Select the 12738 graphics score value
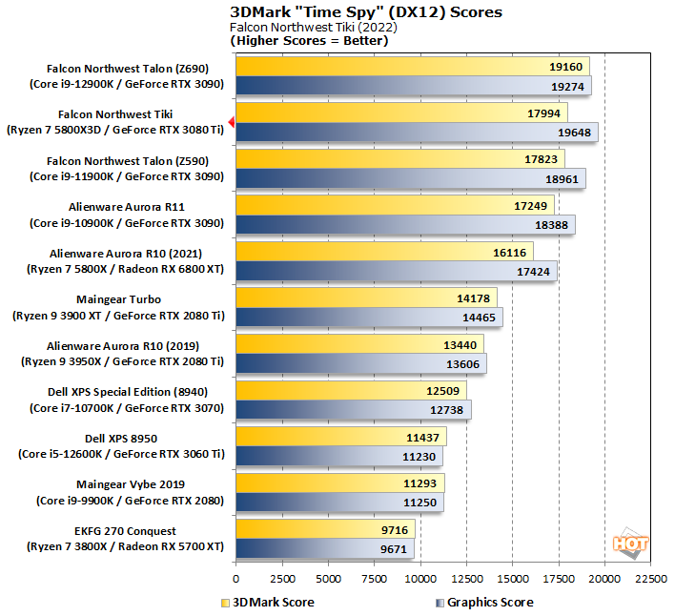This screenshot has width=675, height=616. point(446,410)
